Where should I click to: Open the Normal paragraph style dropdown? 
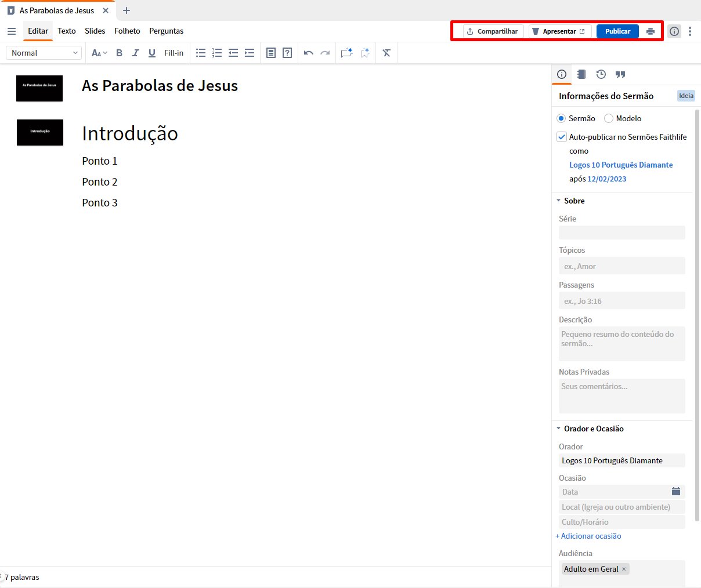coord(44,53)
